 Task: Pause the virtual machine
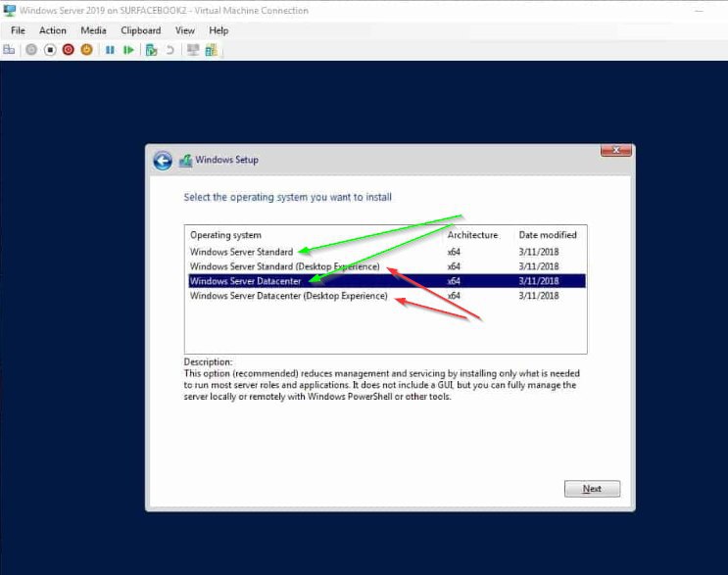tap(110, 50)
